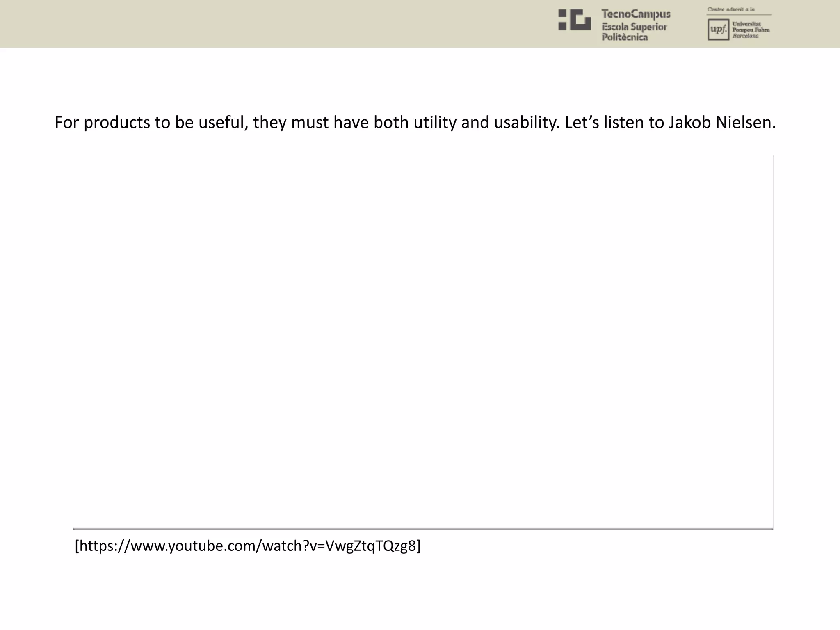Screen dimensions: 840x630
Task: Click the TecnoCampus square logo icon
Action: tap(575, 20)
